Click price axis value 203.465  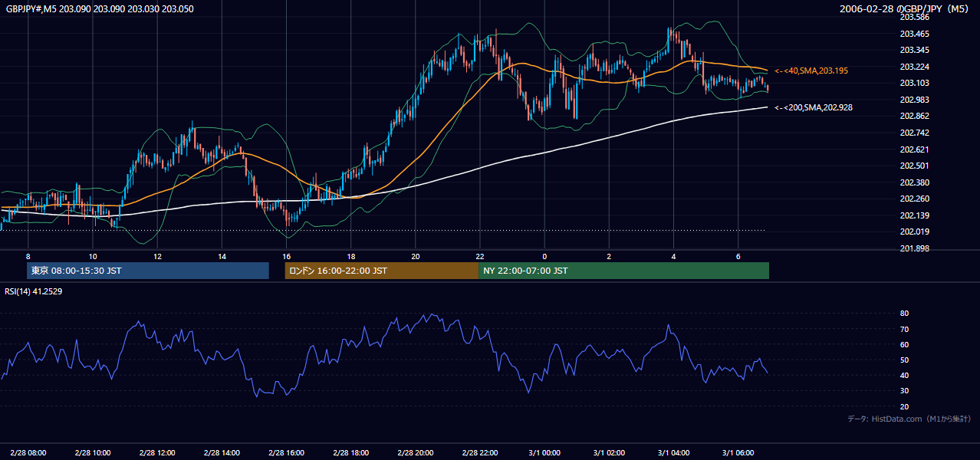coord(914,34)
